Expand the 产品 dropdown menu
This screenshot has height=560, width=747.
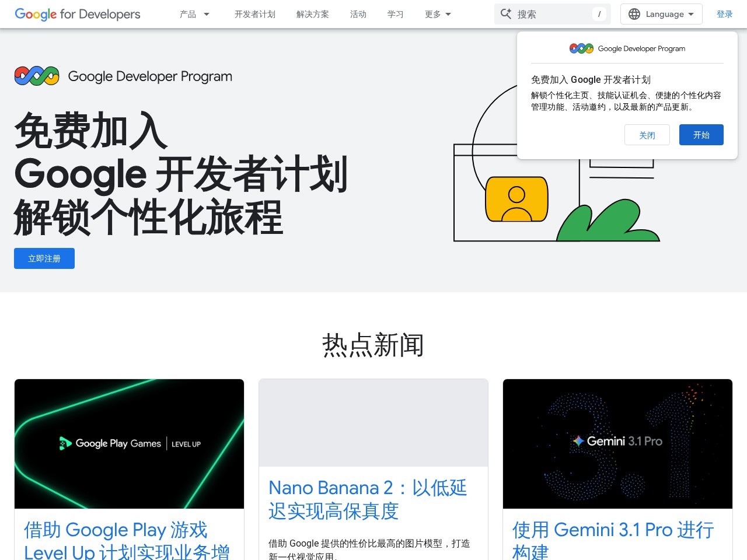click(x=194, y=14)
